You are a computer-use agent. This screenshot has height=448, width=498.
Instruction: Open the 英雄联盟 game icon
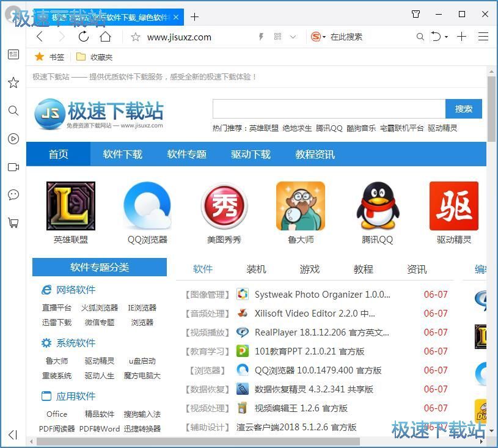71,206
